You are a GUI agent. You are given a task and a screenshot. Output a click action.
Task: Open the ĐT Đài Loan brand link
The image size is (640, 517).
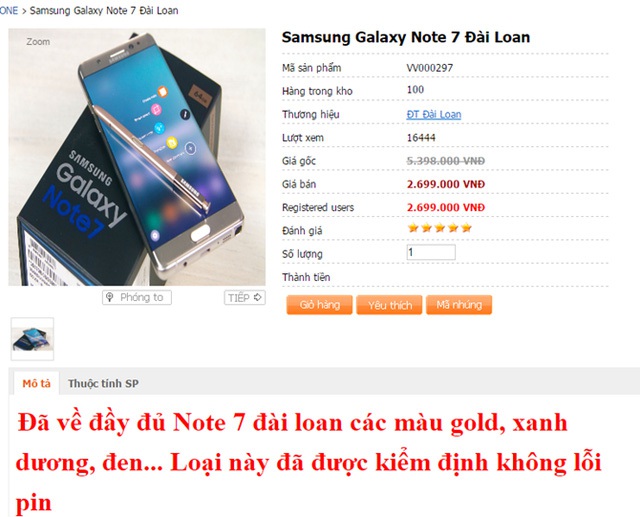[434, 114]
